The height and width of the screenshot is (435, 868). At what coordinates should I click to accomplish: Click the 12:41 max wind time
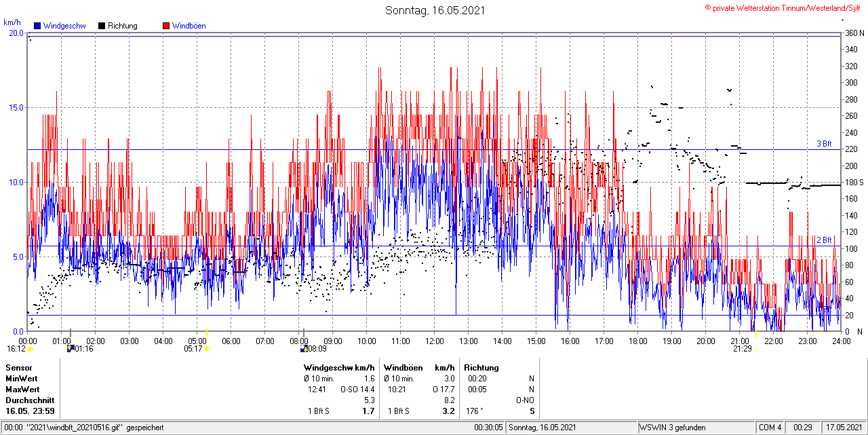click(x=317, y=389)
